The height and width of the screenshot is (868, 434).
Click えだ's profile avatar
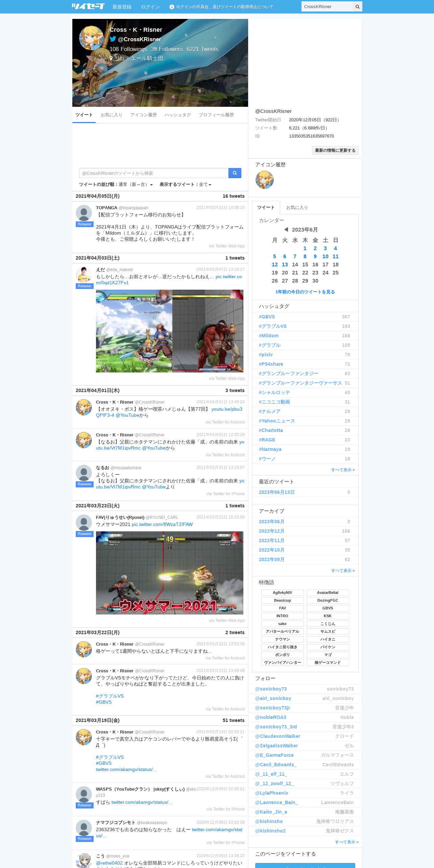pyautogui.click(x=84, y=275)
